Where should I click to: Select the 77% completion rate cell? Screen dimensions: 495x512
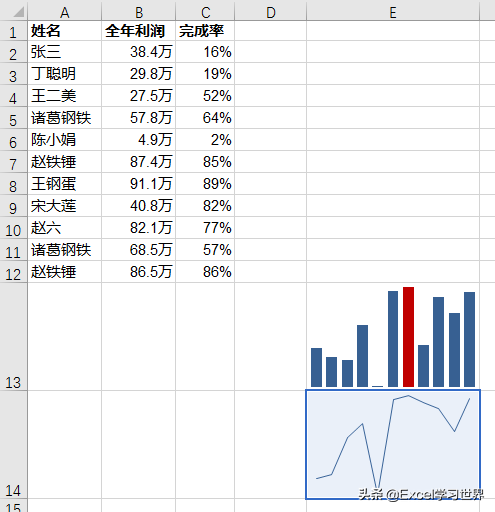tap(205, 228)
